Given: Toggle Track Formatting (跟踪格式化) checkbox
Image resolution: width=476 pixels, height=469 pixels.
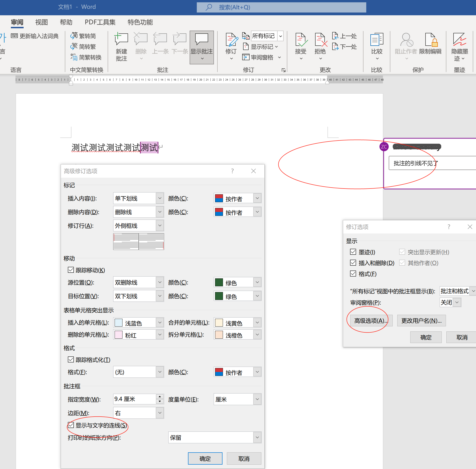Looking at the screenshot, I should point(71,360).
